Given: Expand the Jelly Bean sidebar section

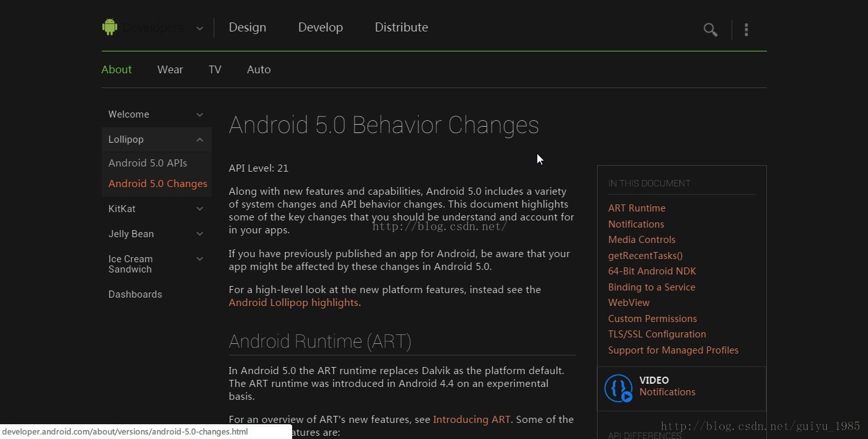Looking at the screenshot, I should click(x=199, y=234).
